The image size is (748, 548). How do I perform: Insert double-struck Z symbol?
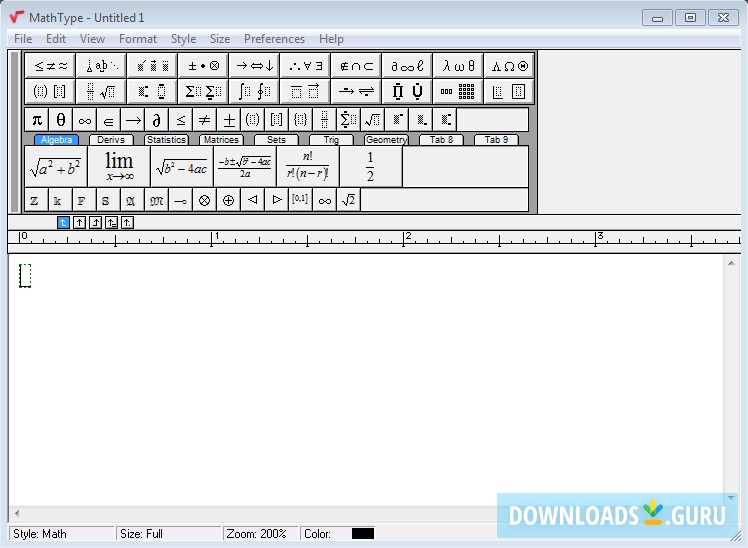point(36,200)
